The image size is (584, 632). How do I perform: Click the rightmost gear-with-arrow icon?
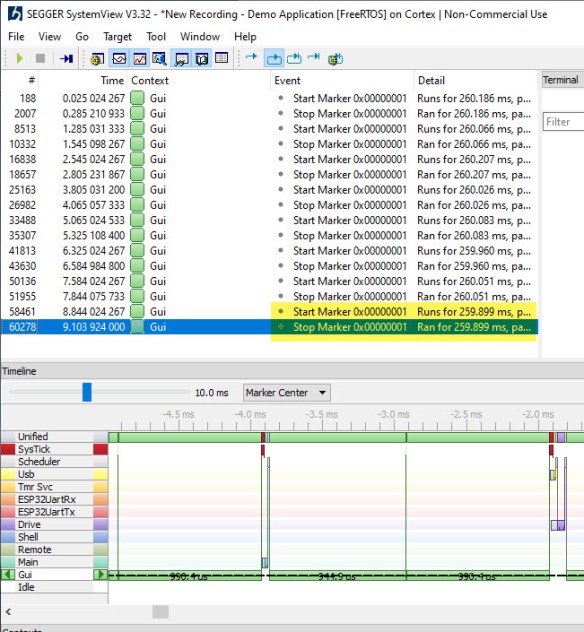(x=335, y=59)
